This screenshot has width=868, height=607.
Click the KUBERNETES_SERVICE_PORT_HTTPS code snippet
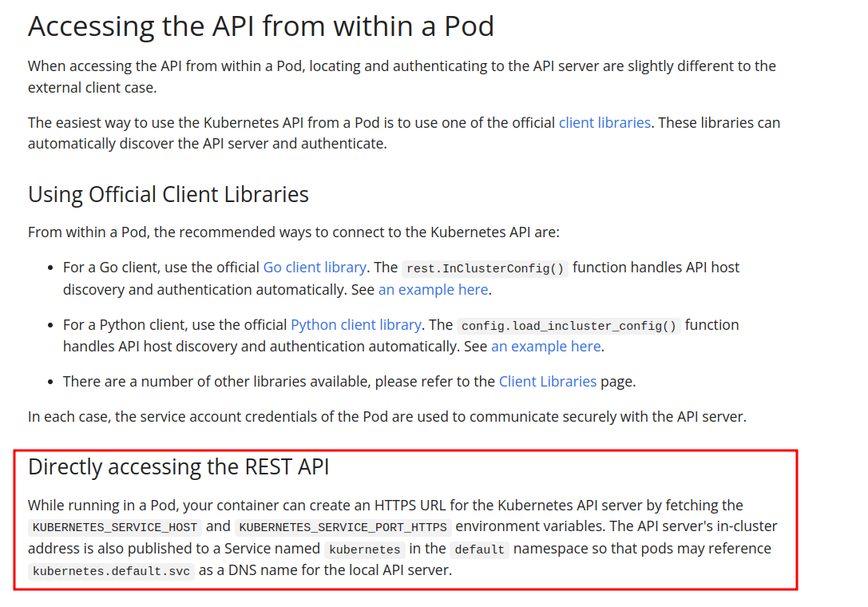tap(343, 527)
